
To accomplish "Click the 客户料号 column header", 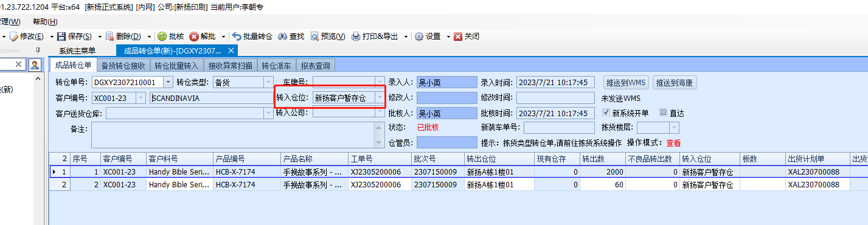I will [x=179, y=159].
